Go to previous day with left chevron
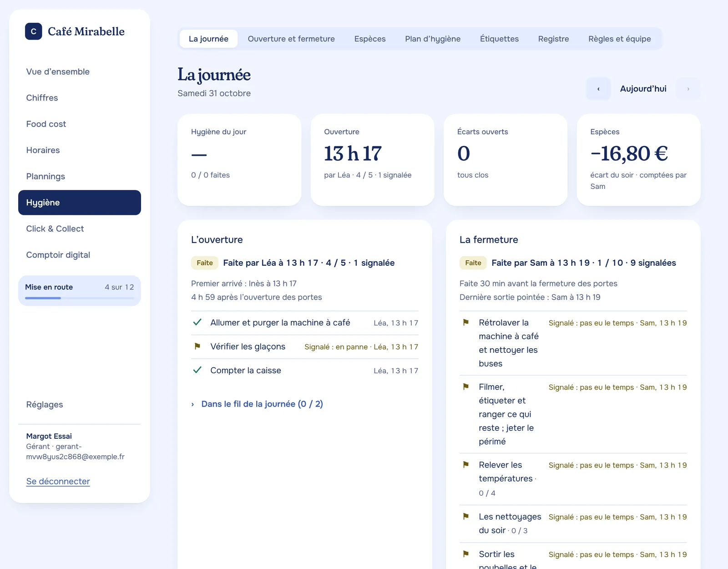 pyautogui.click(x=598, y=89)
